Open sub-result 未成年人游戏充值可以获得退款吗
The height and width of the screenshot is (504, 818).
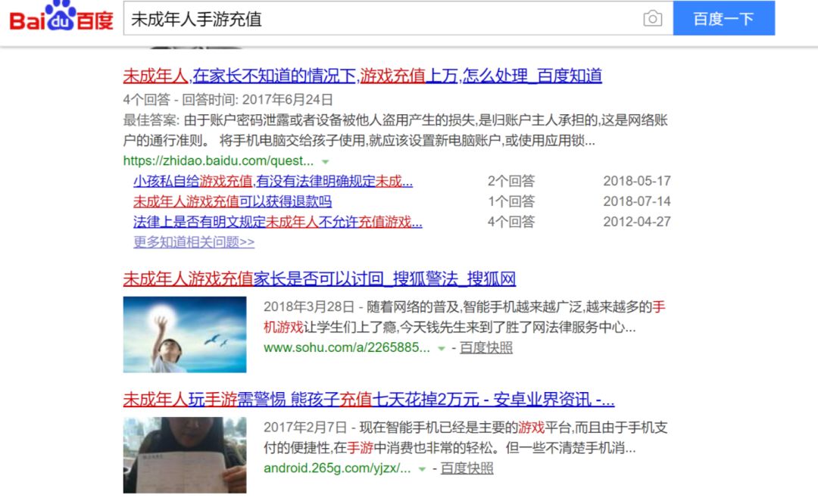pos(233,201)
